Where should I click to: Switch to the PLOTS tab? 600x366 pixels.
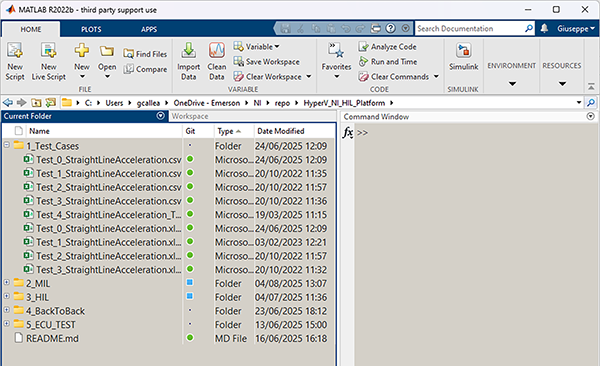pos(91,29)
